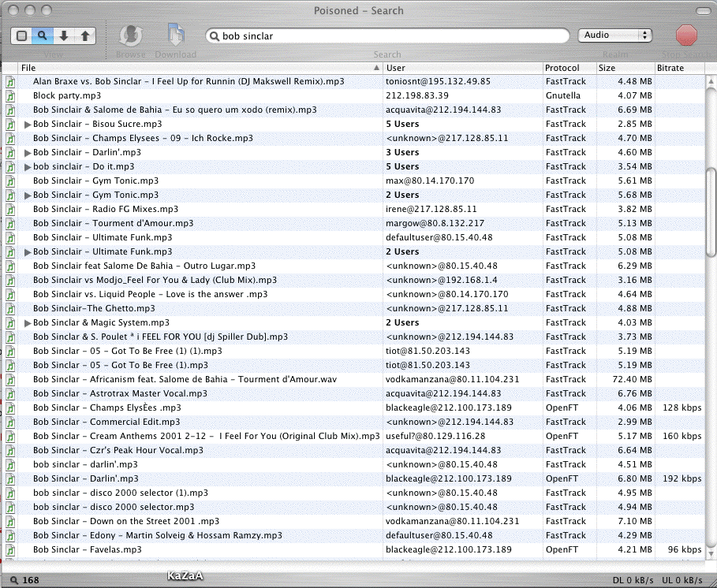Image resolution: width=717 pixels, height=588 pixels.
Task: Click the audio icon beside Bob Sinclair–The Ghetto.mp3
Action: tap(10, 308)
